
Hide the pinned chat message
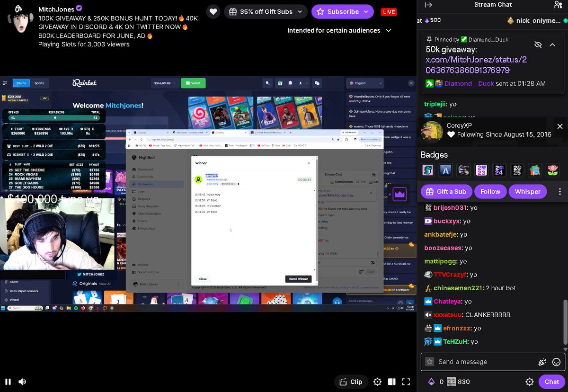[538, 45]
